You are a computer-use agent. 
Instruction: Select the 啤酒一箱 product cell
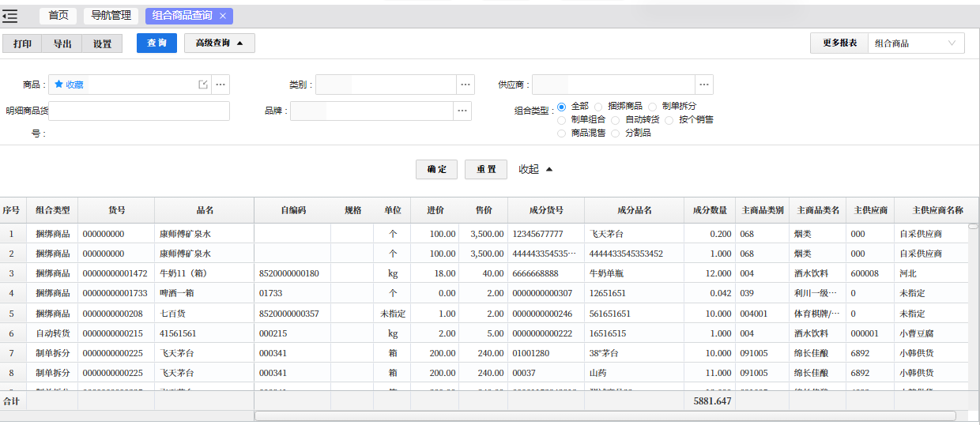click(x=205, y=293)
